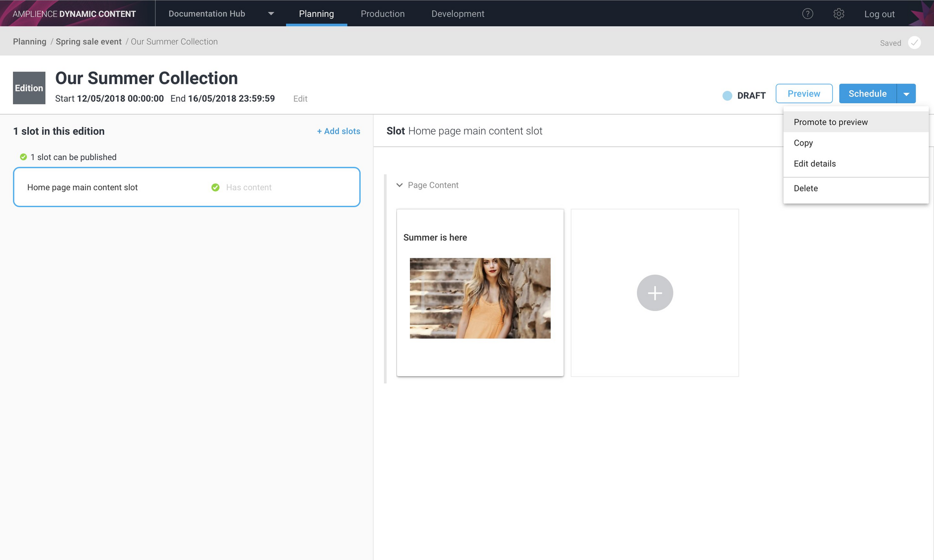Click the summer model photo thumbnail
The width and height of the screenshot is (934, 560).
(x=480, y=298)
